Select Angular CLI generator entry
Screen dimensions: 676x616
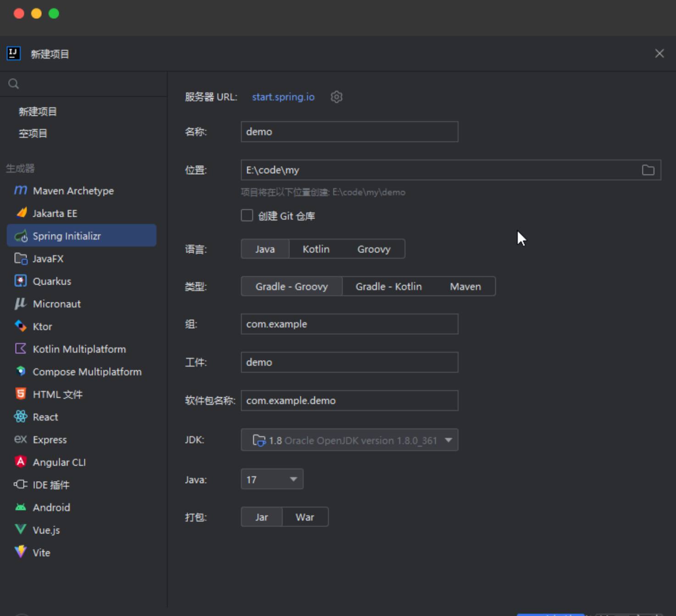82,462
